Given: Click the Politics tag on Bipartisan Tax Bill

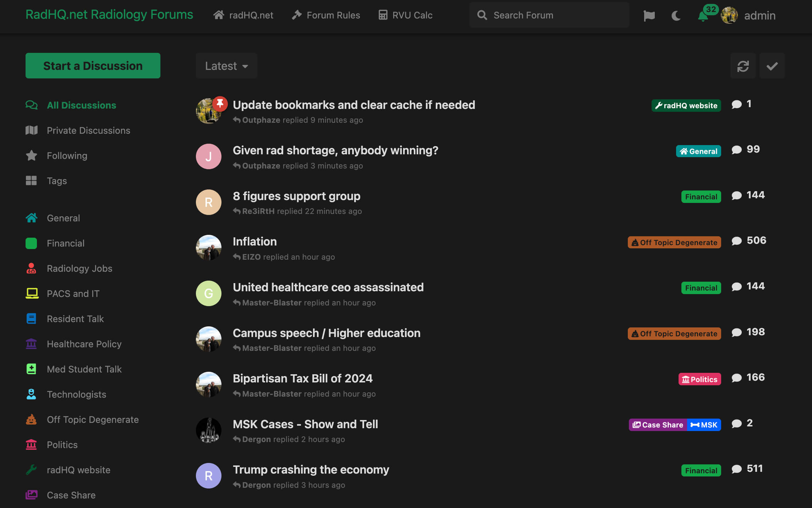Looking at the screenshot, I should tap(699, 379).
